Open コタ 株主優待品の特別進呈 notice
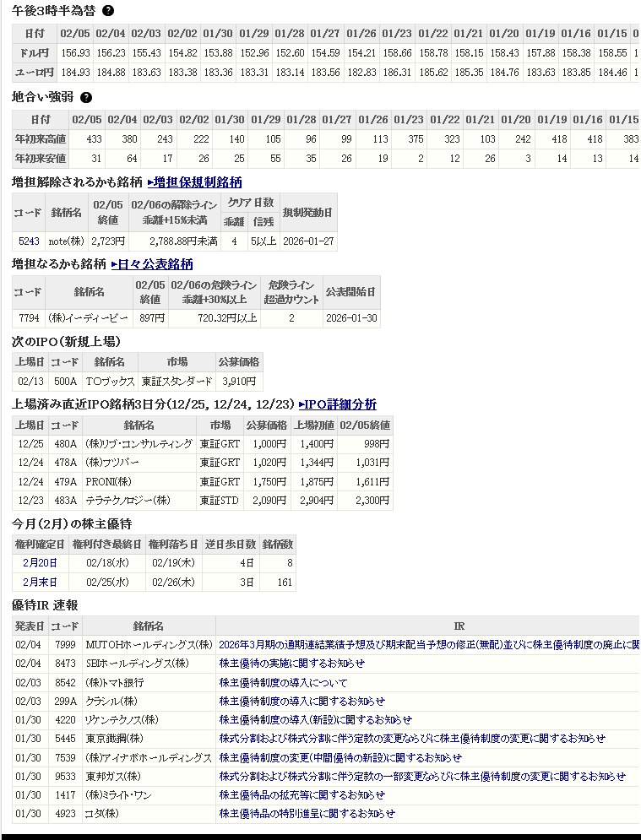Screen dimensions: 641x840 tap(307, 814)
